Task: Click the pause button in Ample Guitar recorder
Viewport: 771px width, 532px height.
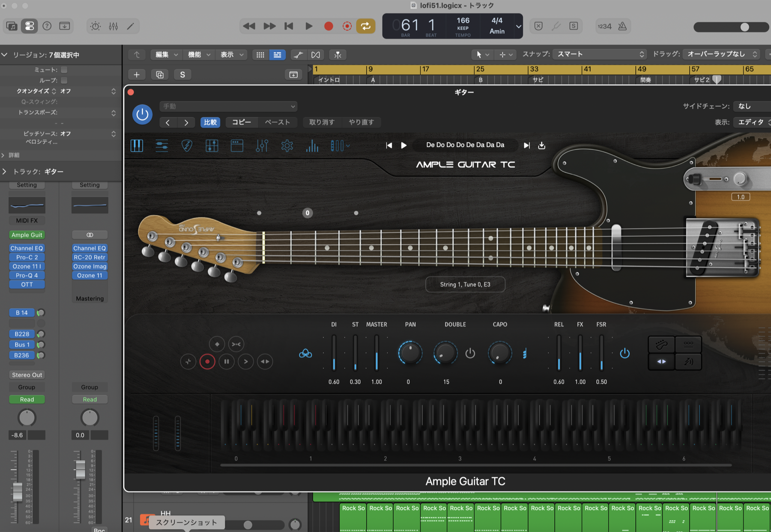Action: (x=227, y=362)
